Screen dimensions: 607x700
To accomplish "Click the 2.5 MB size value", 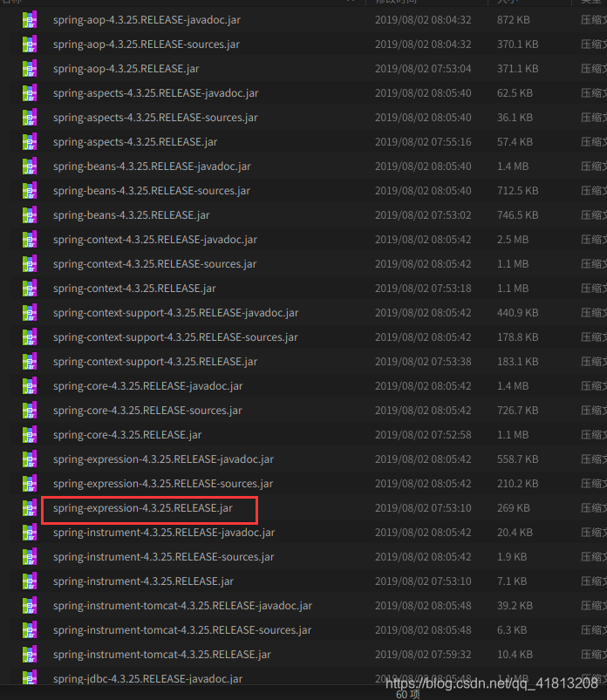I will click(513, 240).
